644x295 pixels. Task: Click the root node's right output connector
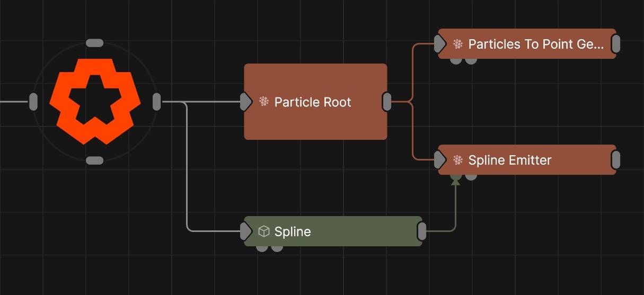[156, 101]
